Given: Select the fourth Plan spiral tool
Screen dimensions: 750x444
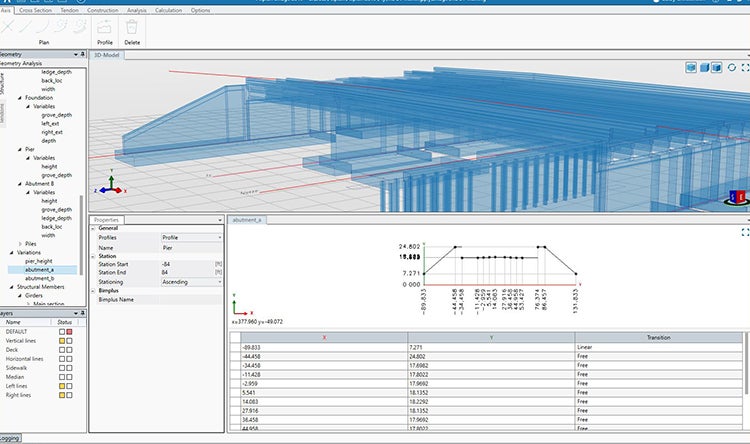Looking at the screenshot, I should click(61, 26).
